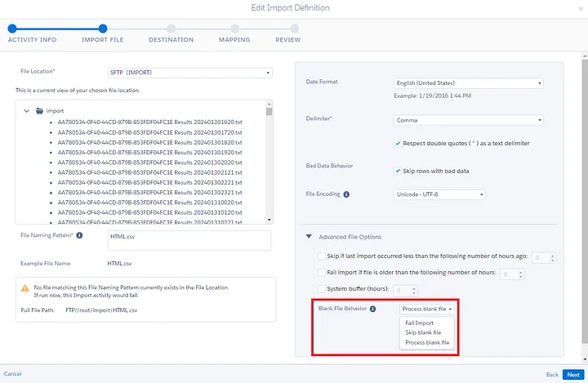Uncheck Skip rows with bad data

(x=398, y=171)
